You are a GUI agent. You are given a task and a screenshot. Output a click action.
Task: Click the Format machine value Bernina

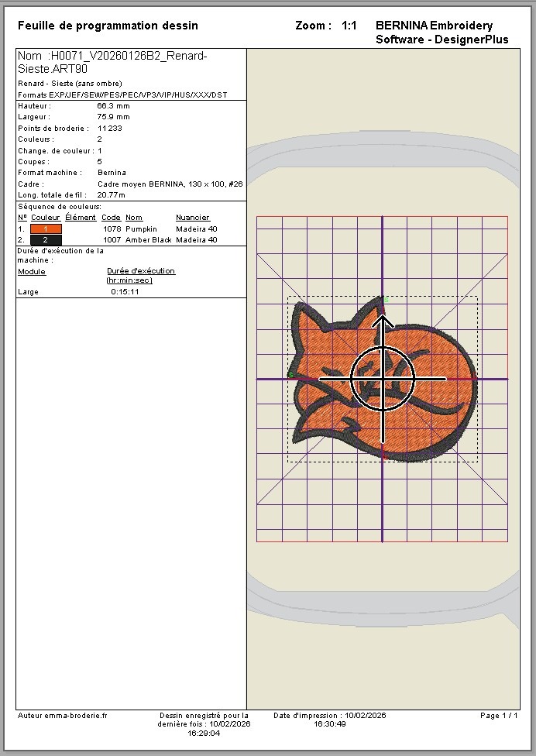[x=112, y=172]
